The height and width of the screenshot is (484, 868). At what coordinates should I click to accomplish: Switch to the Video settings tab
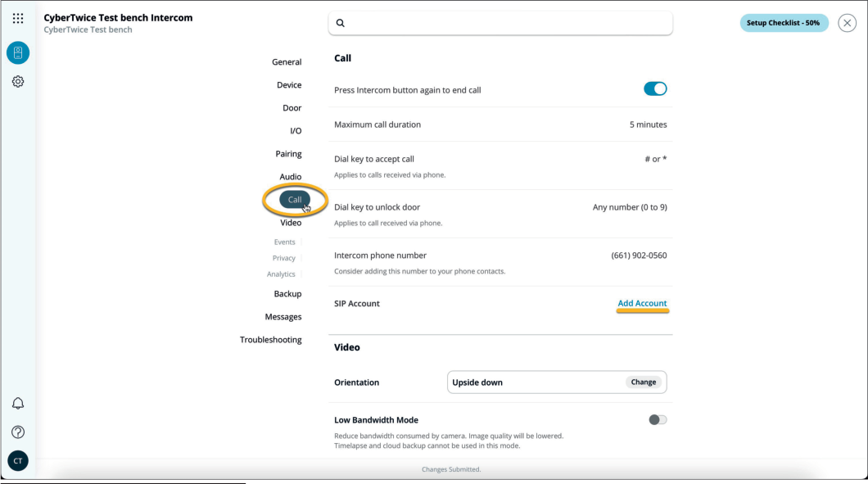291,222
